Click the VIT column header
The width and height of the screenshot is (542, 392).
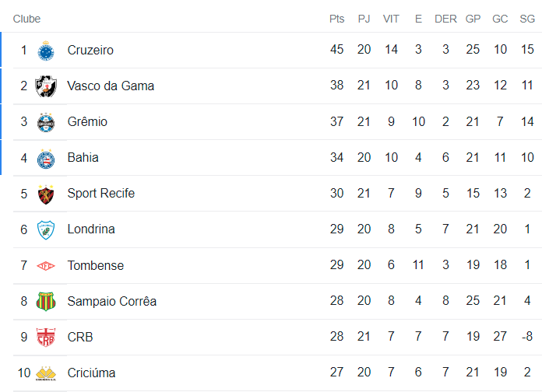click(391, 19)
